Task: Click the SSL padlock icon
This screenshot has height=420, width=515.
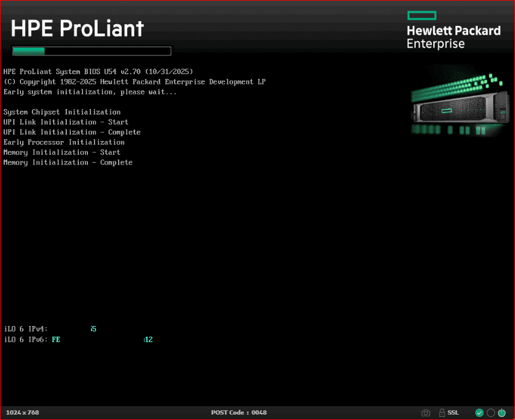Action: pyautogui.click(x=442, y=413)
